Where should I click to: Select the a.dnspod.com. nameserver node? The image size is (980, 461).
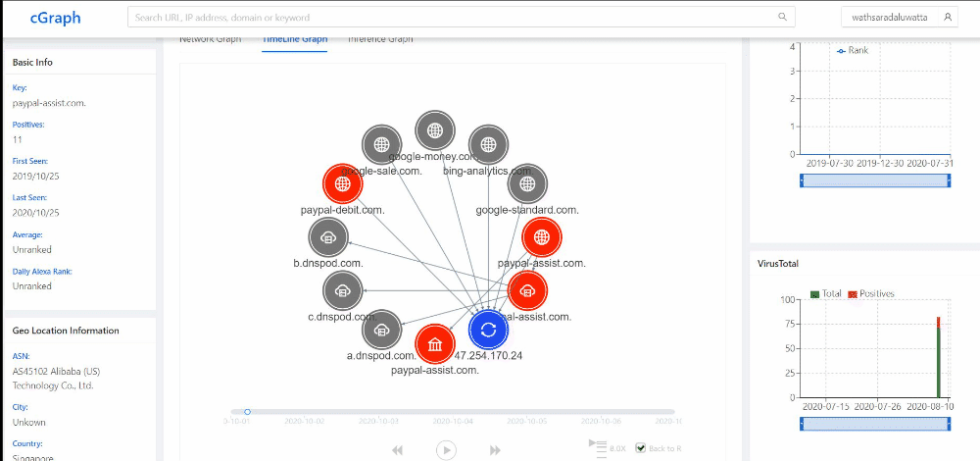(382, 330)
